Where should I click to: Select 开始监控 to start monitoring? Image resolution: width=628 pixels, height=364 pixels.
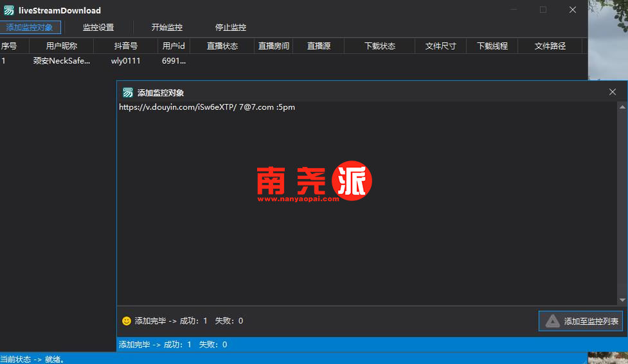pyautogui.click(x=166, y=27)
